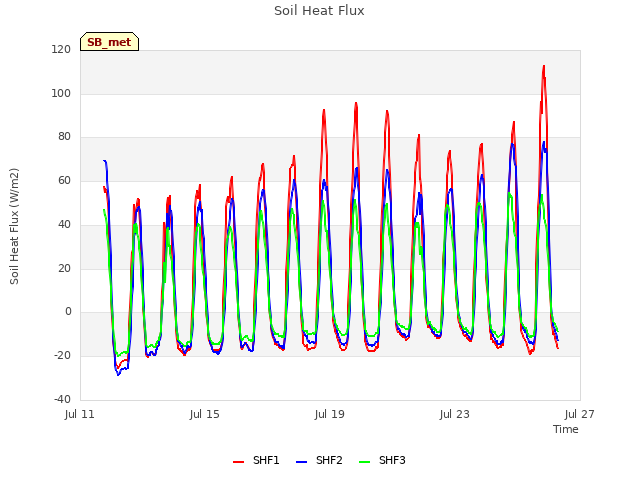Click the 0 y-axis tick label

coord(68,312)
